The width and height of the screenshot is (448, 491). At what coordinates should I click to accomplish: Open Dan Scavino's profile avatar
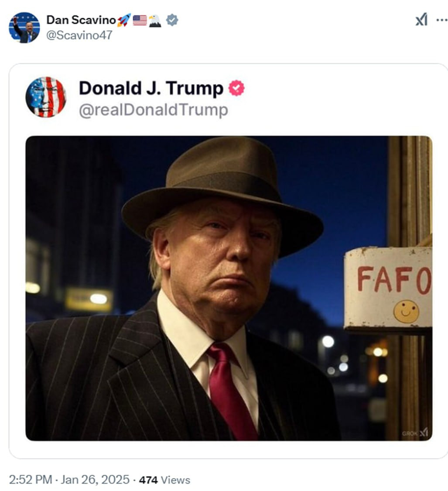click(x=24, y=27)
